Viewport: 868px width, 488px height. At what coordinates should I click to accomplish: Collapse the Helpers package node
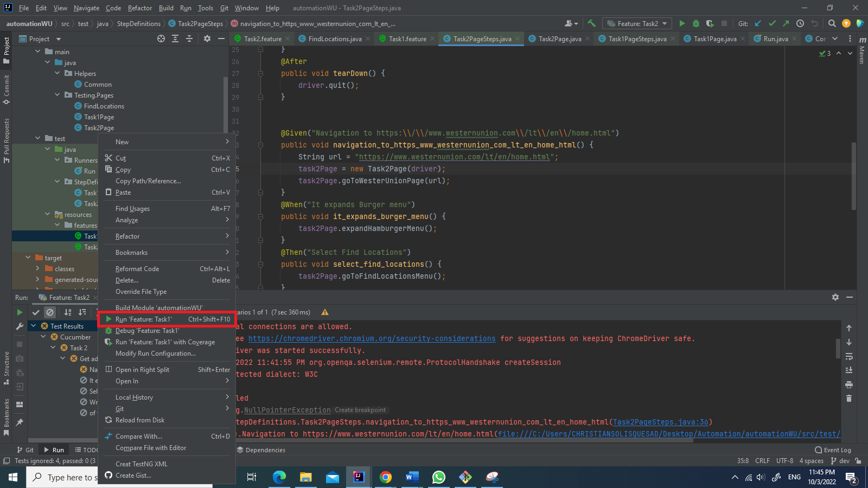[x=58, y=73]
